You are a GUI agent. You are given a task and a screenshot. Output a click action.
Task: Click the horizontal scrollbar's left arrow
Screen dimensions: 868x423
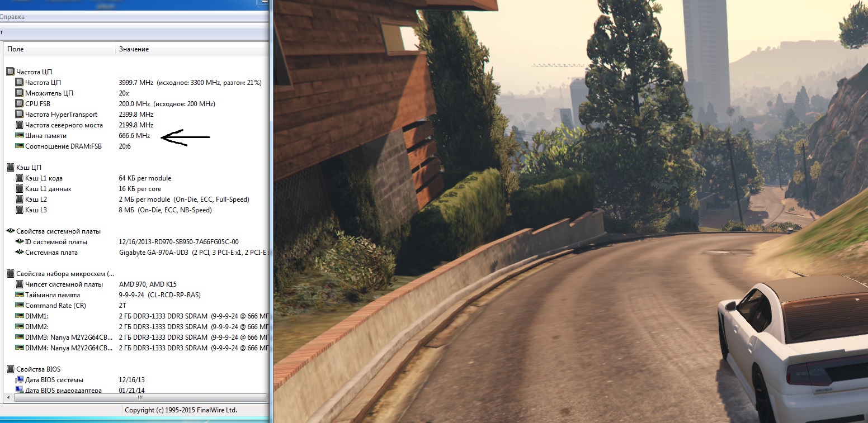pos(8,397)
